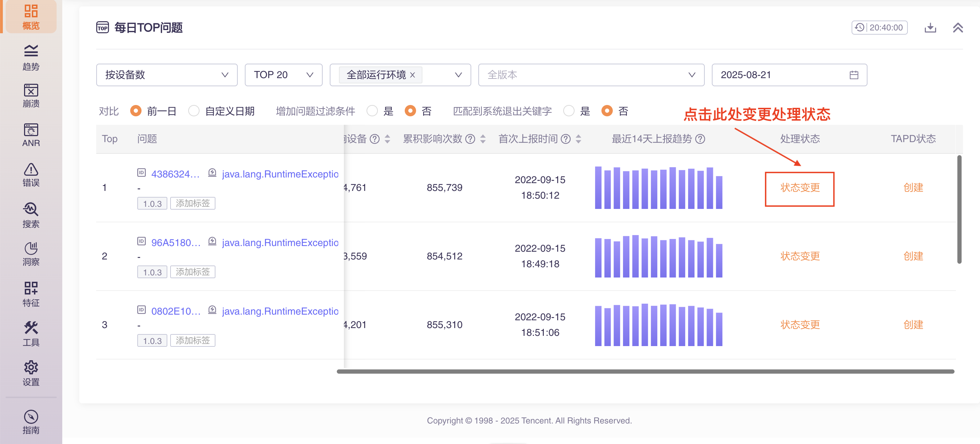
Task: Click 状态变更 for row 1
Action: tap(800, 188)
